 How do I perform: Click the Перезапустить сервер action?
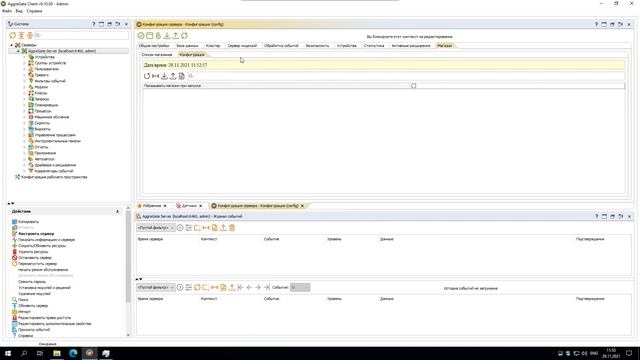click(x=38, y=264)
